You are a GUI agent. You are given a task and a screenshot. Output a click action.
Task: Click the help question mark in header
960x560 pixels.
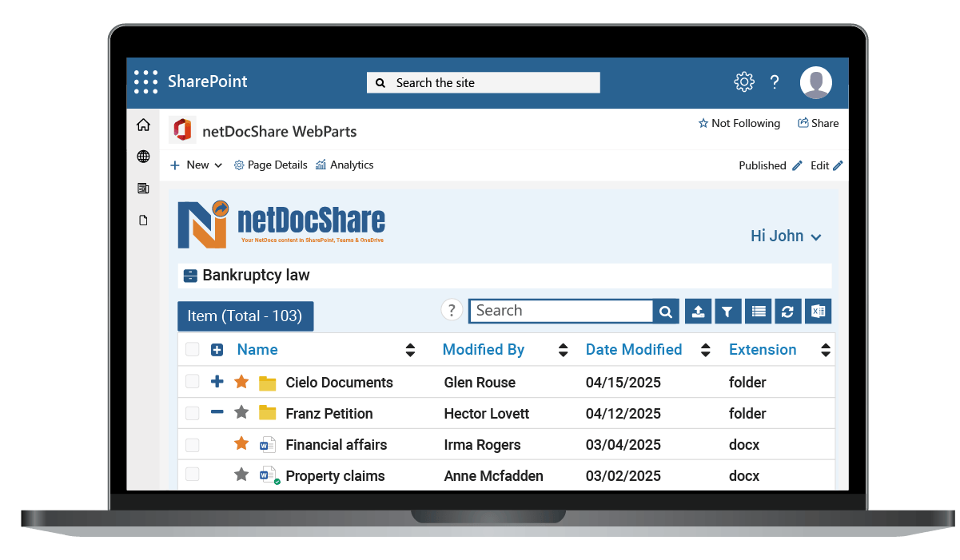click(775, 81)
